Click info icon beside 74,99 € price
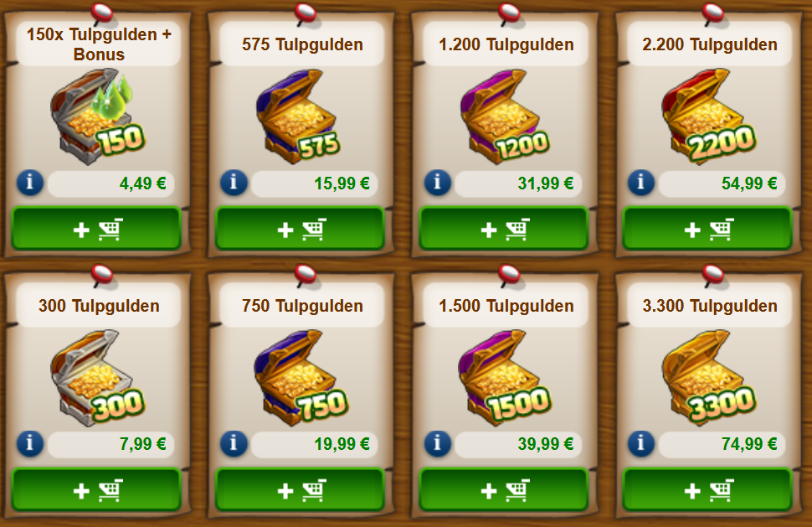This screenshot has width=812, height=527. [x=641, y=443]
